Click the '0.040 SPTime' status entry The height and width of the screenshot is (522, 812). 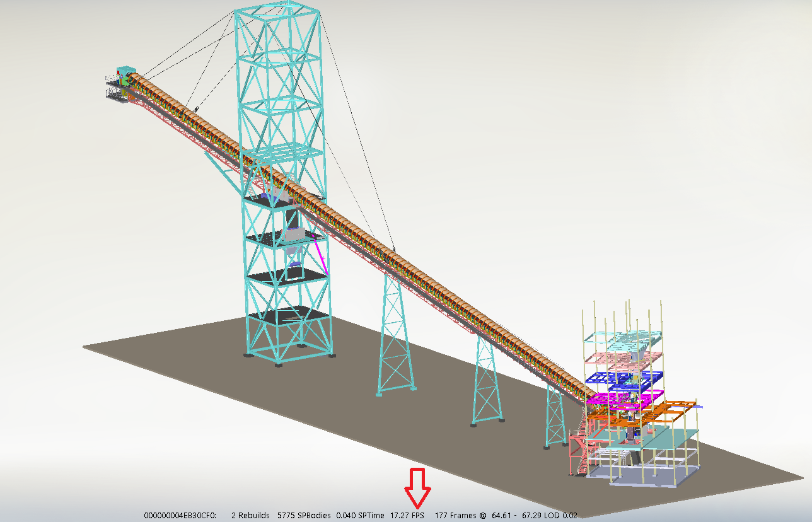click(360, 515)
